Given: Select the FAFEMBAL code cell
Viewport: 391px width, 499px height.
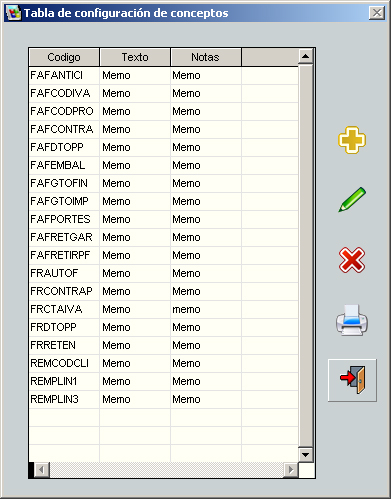Looking at the screenshot, I should (64, 165).
